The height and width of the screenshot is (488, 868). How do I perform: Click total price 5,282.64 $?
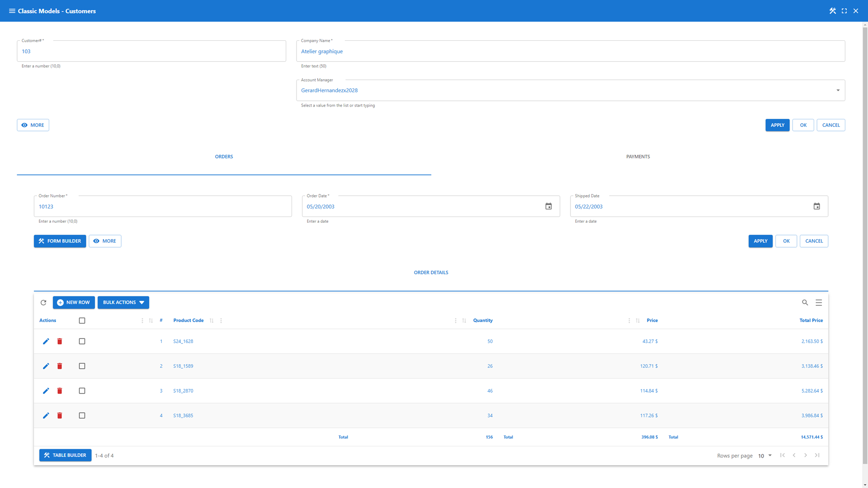coord(812,391)
